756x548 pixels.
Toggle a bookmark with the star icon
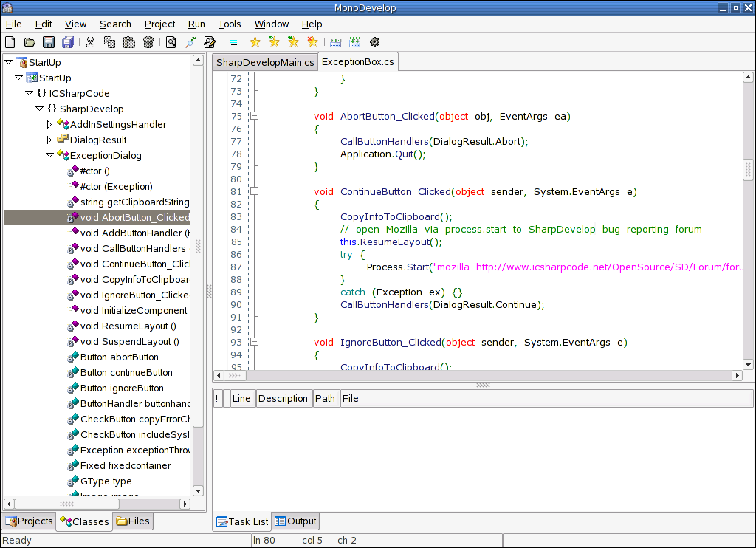pos(255,42)
